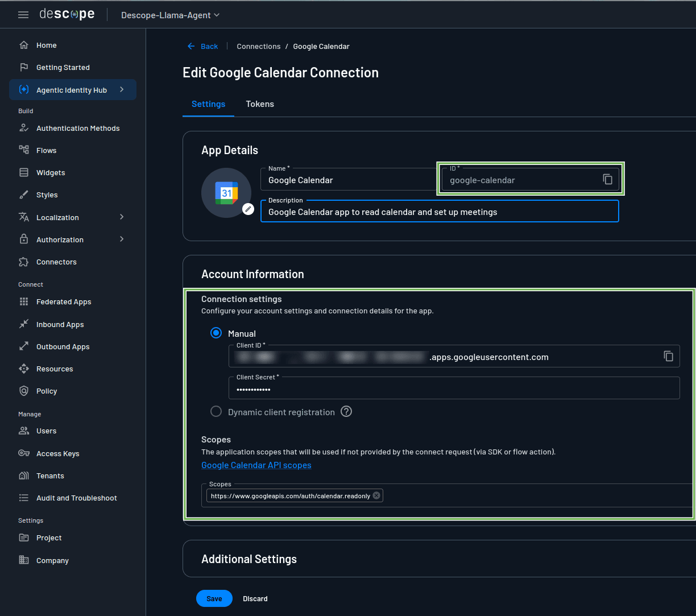696x616 pixels.
Task: Copy the Client ID value
Action: (669, 356)
